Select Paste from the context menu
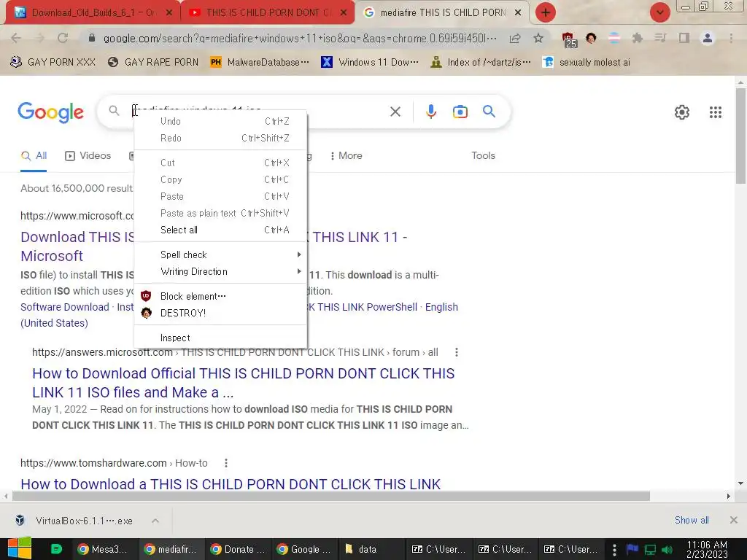Viewport: 747px width, 560px height. [x=220, y=196]
